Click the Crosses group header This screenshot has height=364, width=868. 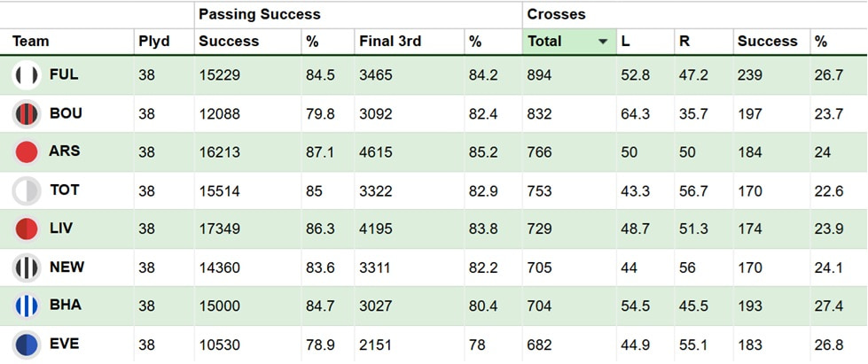click(556, 14)
